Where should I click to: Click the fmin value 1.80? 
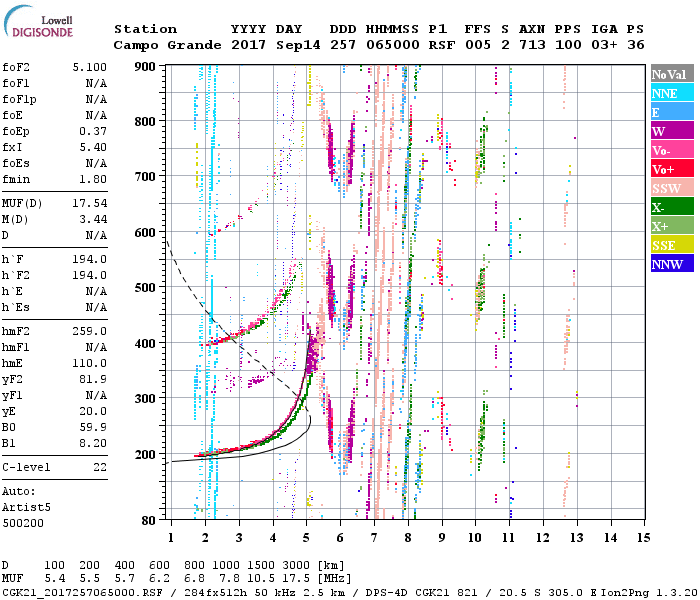click(x=93, y=179)
